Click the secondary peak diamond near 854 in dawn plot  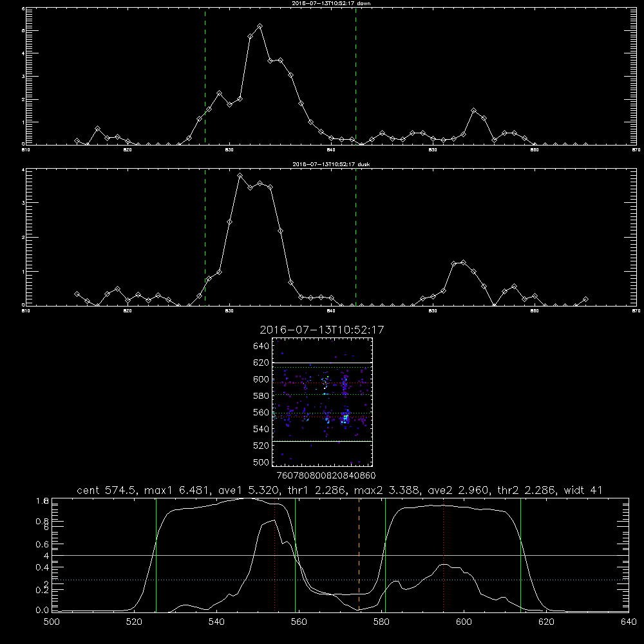click(x=473, y=111)
